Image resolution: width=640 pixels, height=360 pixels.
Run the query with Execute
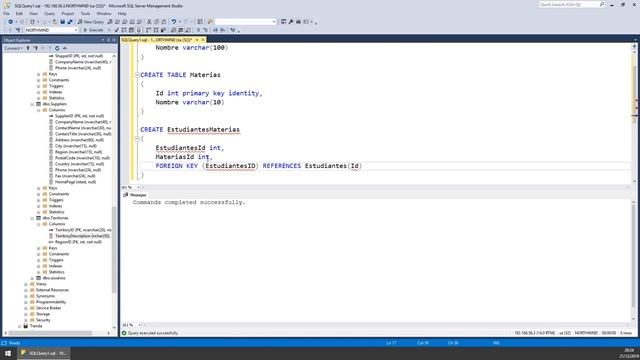pos(93,30)
